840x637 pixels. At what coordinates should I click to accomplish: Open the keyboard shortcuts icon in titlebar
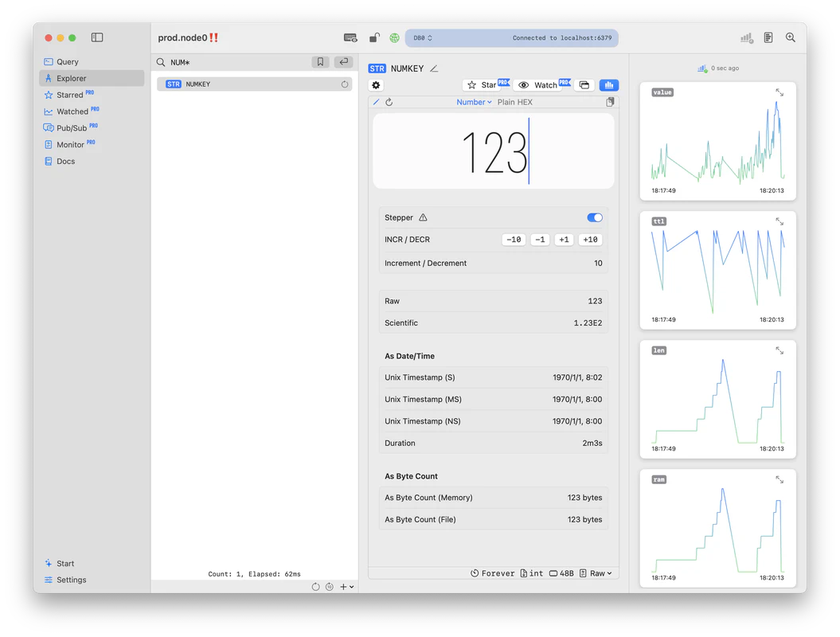pos(349,37)
